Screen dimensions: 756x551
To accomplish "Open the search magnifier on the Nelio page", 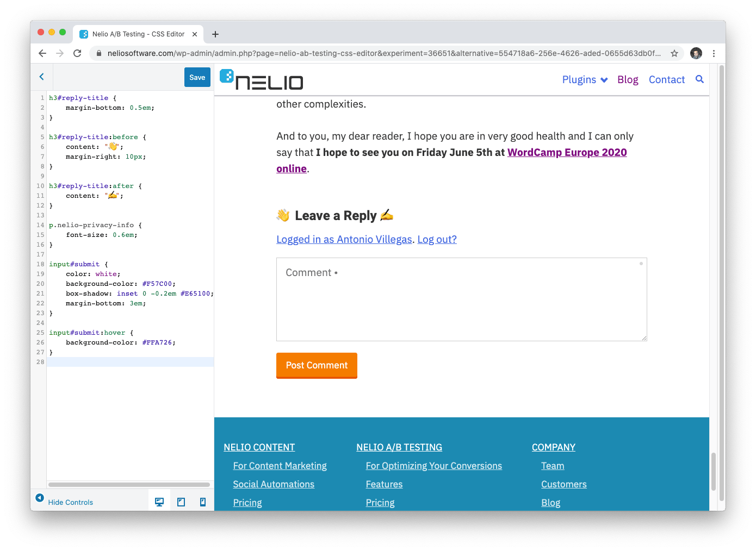I will 701,79.
